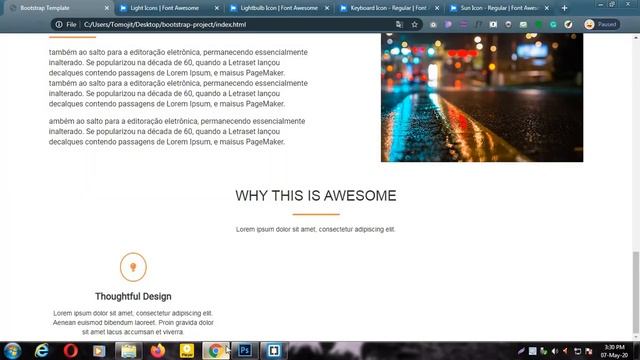Click the network tray icon
This screenshot has width=640, height=360.
point(577,351)
